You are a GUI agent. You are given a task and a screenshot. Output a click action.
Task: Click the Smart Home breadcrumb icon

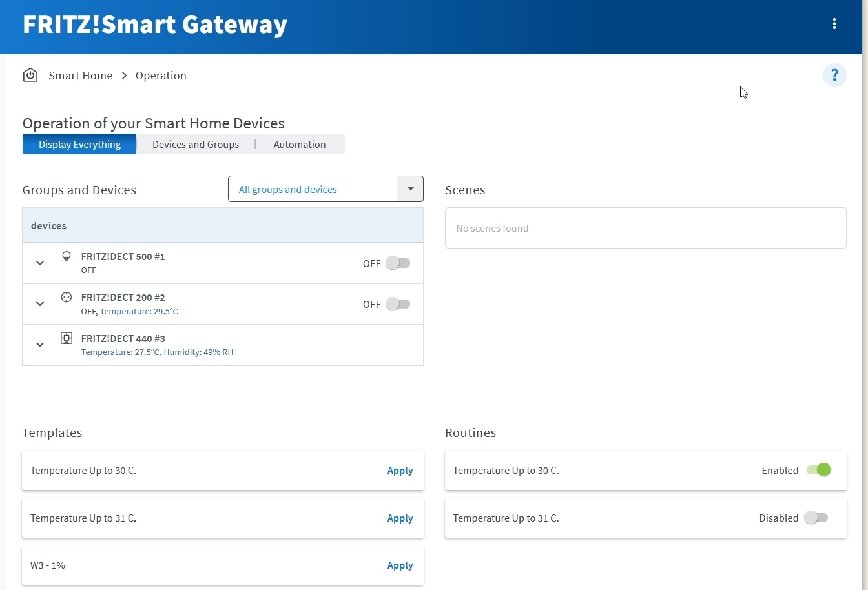[x=30, y=76]
